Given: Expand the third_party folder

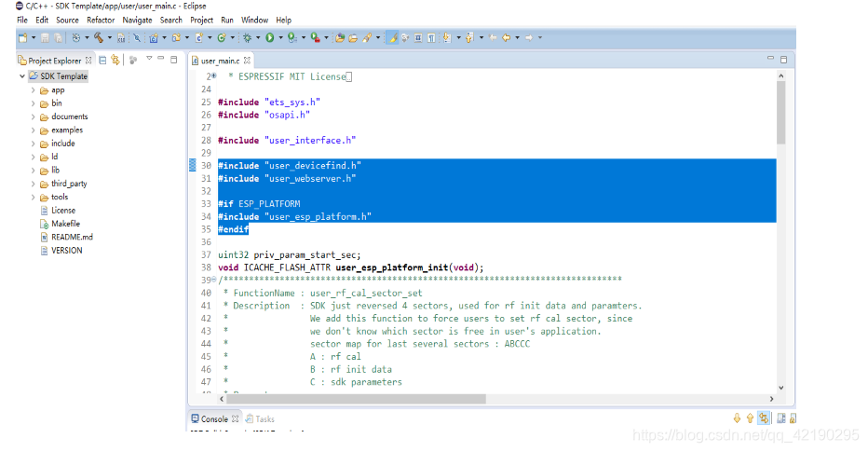Looking at the screenshot, I should click(x=33, y=184).
